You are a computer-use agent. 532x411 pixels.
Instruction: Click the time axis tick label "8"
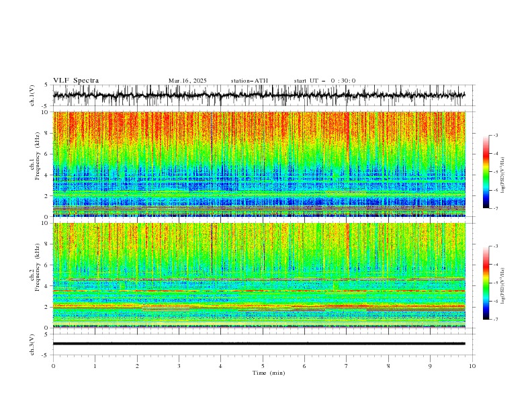[x=388, y=366]
